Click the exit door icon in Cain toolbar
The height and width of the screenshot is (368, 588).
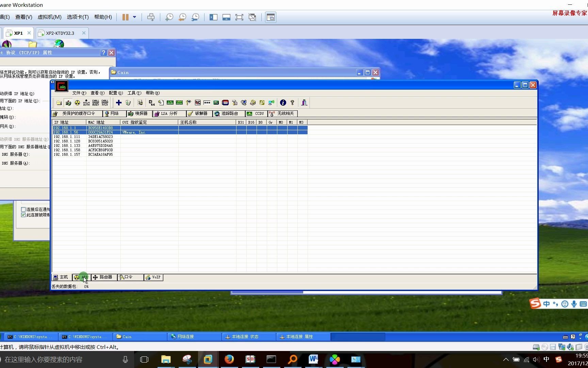pyautogui.click(x=304, y=103)
